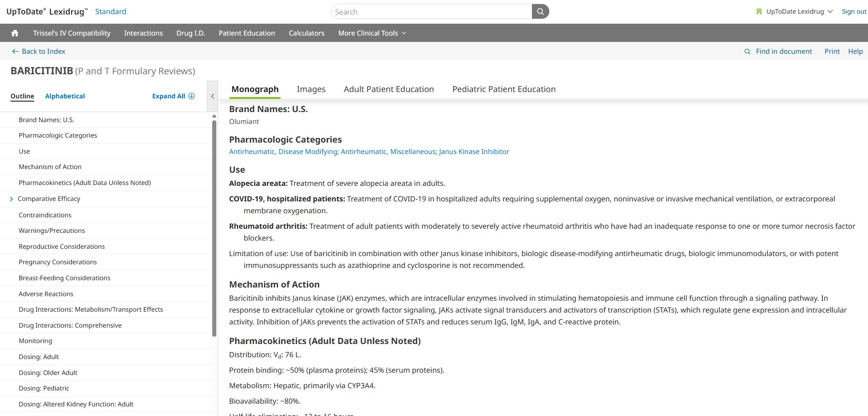Screen dimensions: 868x416
Task: Click the UpToDate Lexidrug green app icon
Action: 759,12
